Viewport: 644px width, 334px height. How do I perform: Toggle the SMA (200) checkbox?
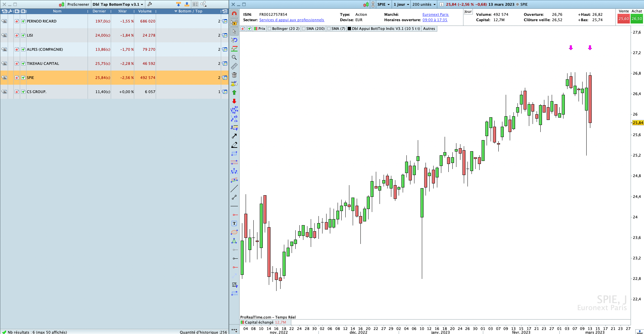pyautogui.click(x=304, y=29)
